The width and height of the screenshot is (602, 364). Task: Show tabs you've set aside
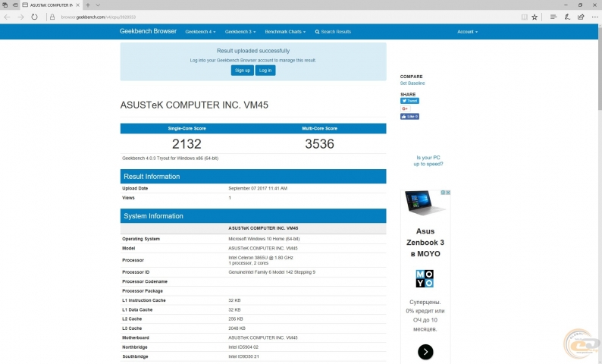pos(5,5)
